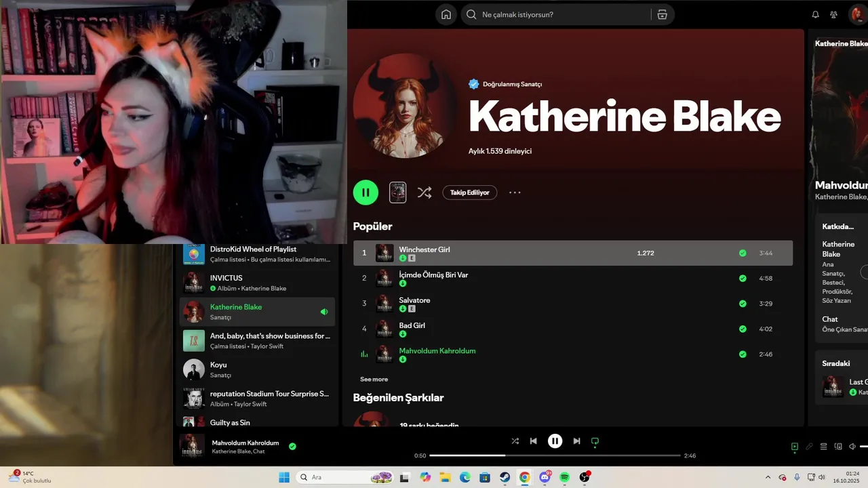The image size is (868, 488).
Task: Open notifications bell icon
Action: pyautogui.click(x=816, y=14)
